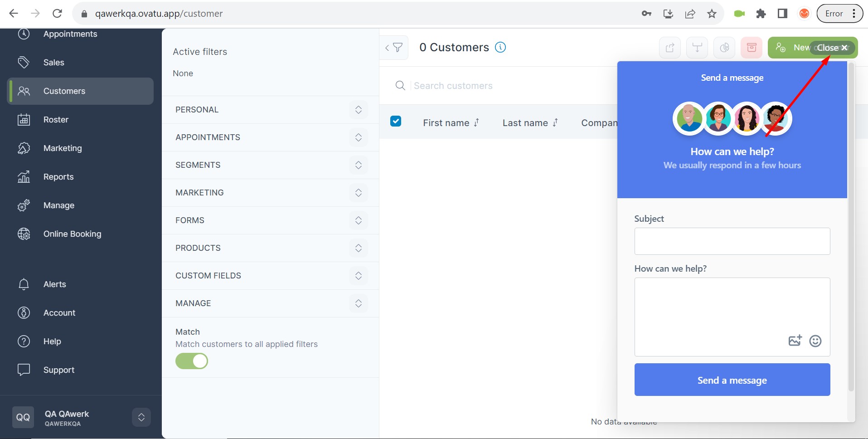
Task: Open the Appointments section in sidebar
Action: point(70,34)
